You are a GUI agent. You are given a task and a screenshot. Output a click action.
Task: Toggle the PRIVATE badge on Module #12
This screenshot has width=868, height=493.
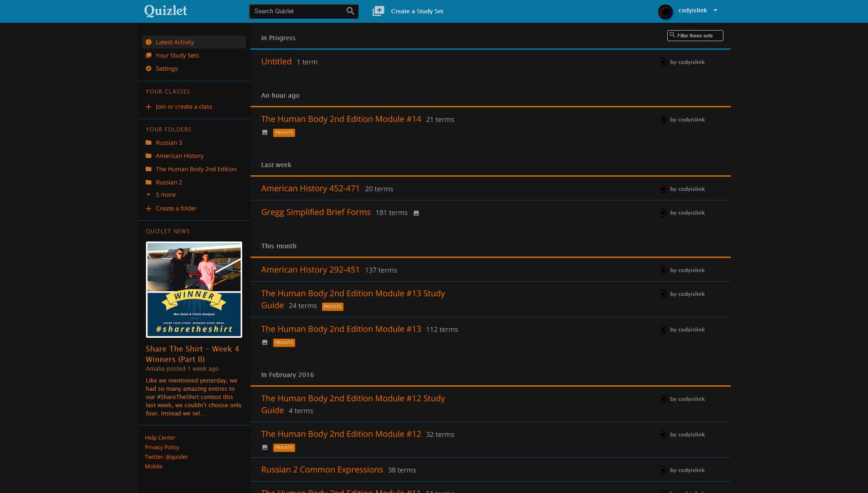[x=284, y=448]
